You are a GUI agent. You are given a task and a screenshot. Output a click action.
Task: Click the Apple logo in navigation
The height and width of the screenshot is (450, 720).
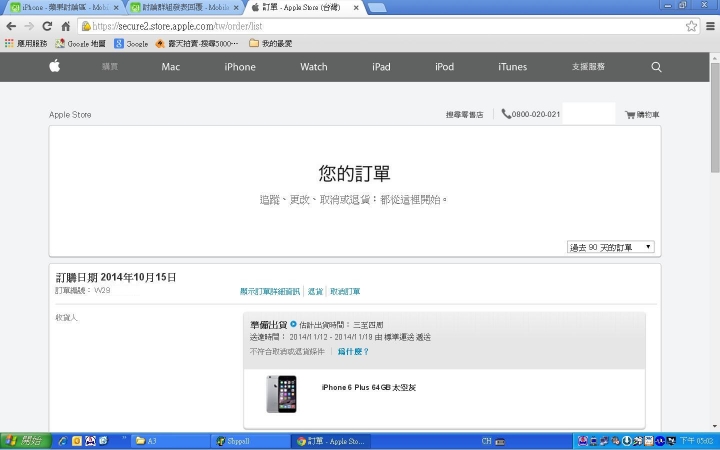coord(55,67)
